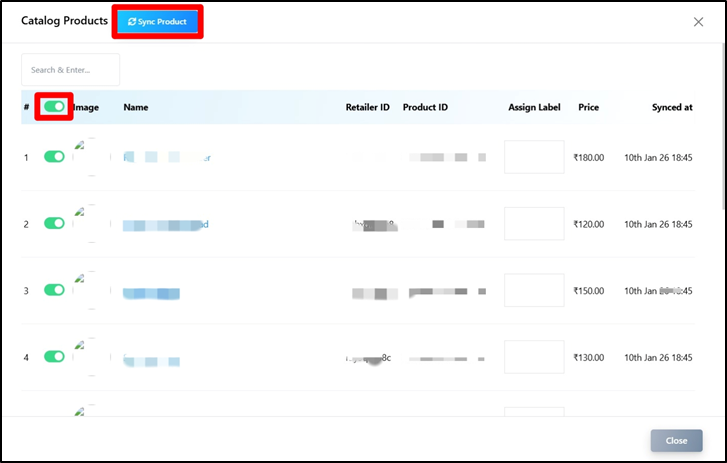
Task: Open the product name link in row 3
Action: click(x=151, y=293)
